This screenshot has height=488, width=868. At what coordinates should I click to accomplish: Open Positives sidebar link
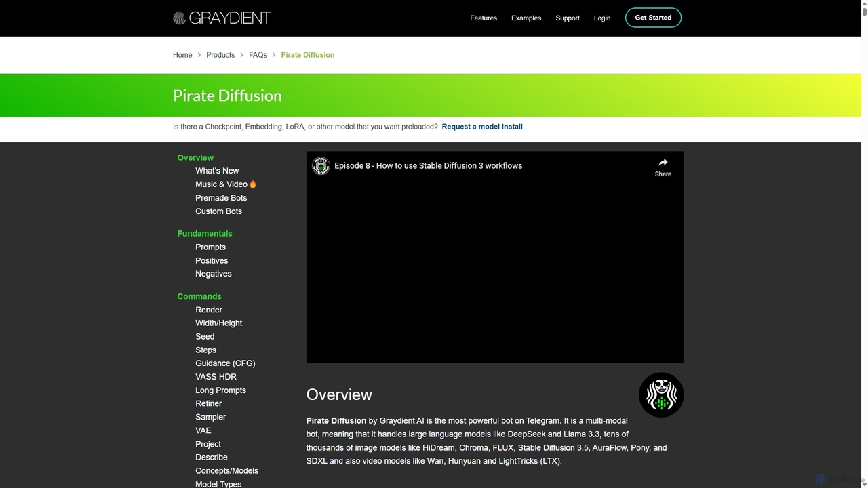click(212, 261)
